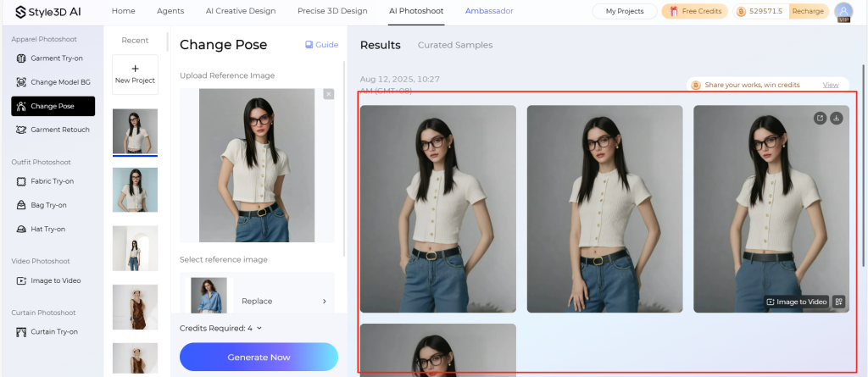Click the uploaded reference image preview
Viewport: 868px width, 377px height.
[x=257, y=165]
